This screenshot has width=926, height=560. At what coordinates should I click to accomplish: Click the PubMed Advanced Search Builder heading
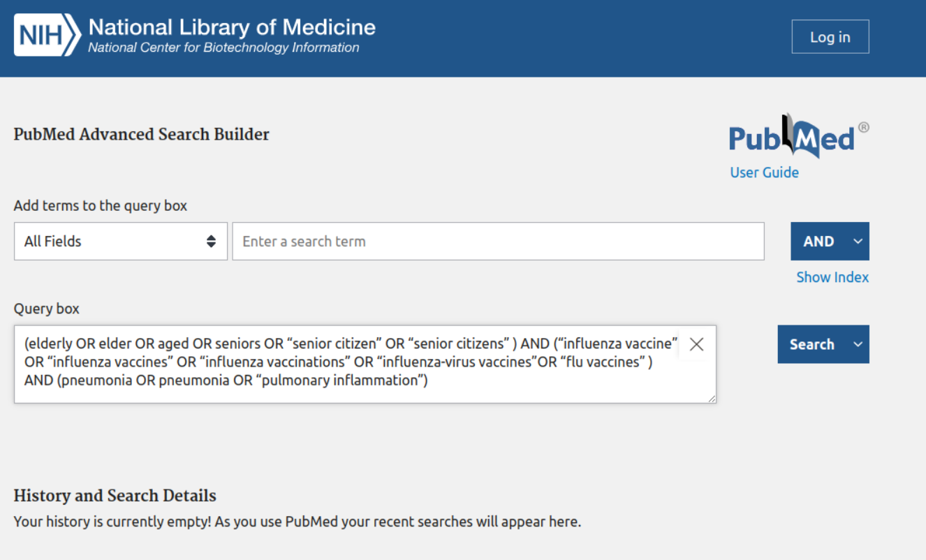coord(141,135)
